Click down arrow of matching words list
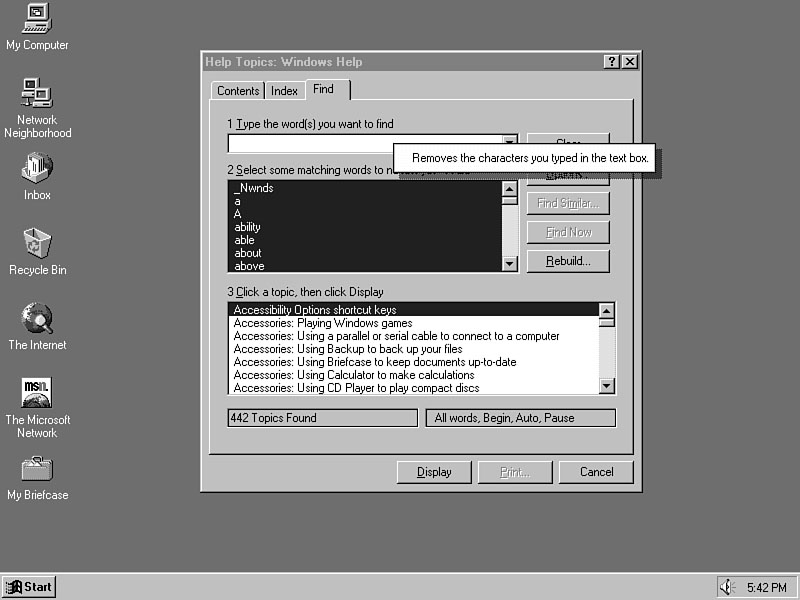 tap(510, 264)
